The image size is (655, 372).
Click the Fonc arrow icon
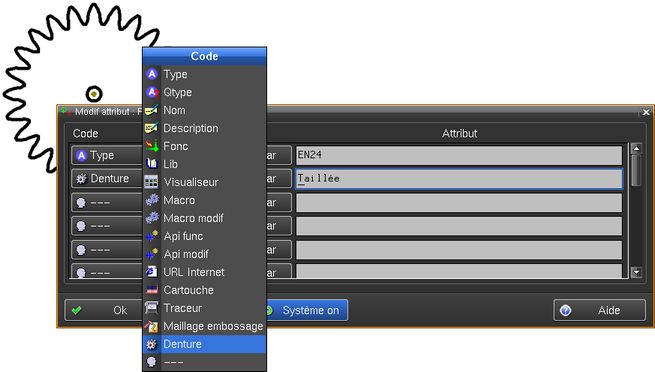tap(152, 146)
